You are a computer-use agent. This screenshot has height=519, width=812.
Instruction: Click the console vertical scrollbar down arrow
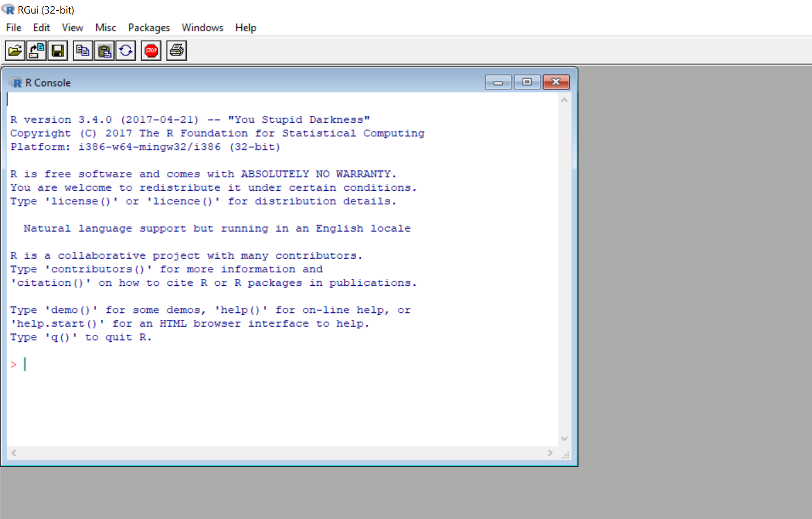(564, 439)
